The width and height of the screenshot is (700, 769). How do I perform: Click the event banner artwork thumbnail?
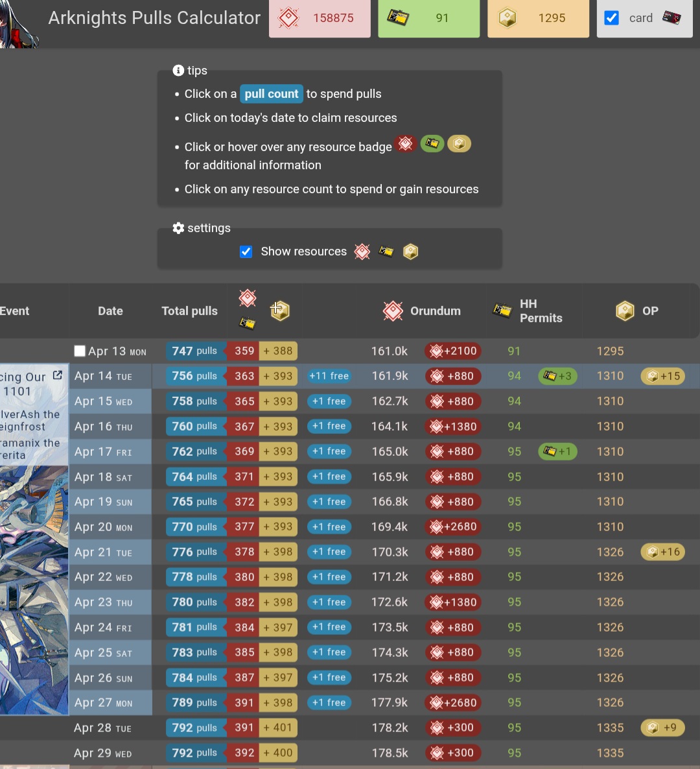pyautogui.click(x=34, y=590)
